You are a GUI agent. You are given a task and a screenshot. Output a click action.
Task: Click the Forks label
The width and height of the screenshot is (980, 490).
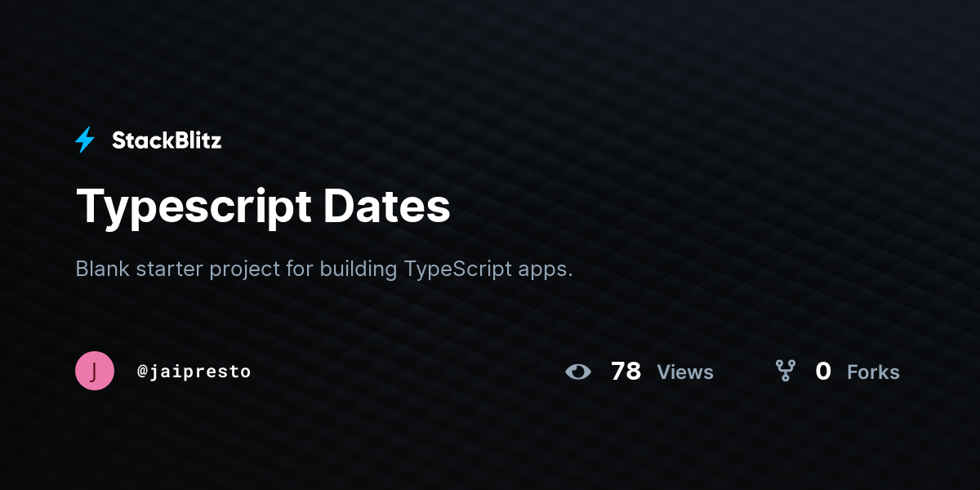873,372
